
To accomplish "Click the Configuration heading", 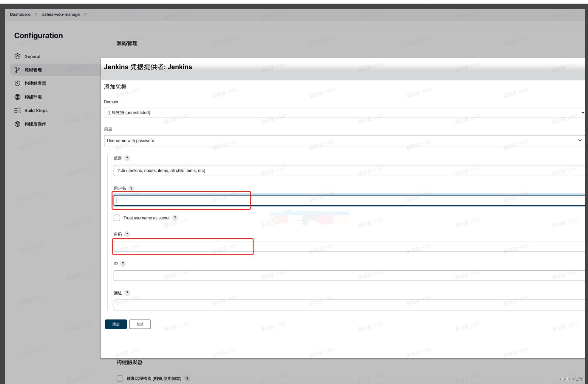I will 38,35.
